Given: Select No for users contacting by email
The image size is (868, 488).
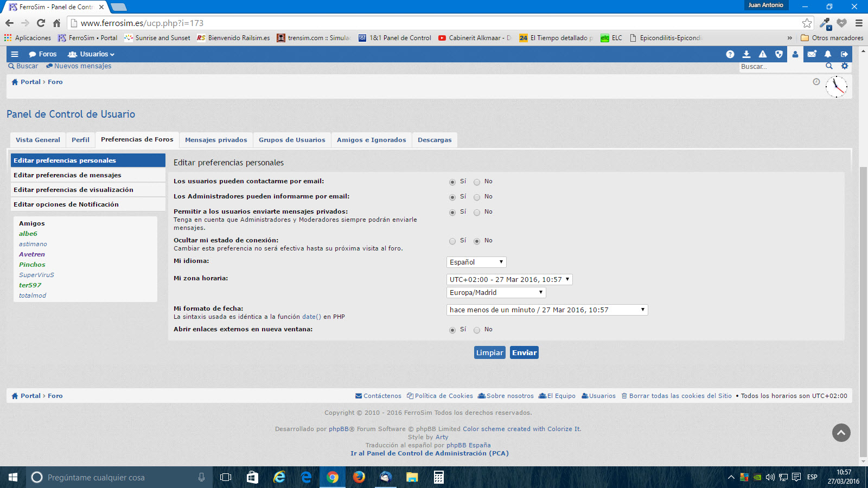Looking at the screenshot, I should pyautogui.click(x=477, y=182).
